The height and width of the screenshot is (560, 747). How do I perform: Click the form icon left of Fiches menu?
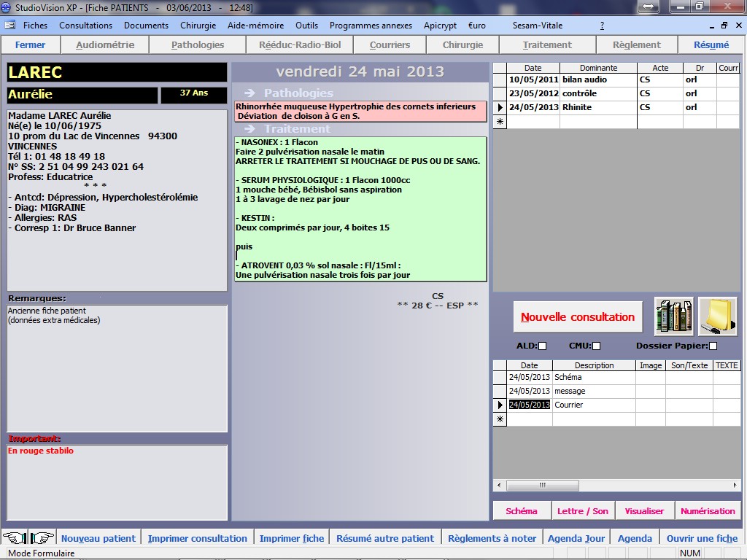[9, 25]
